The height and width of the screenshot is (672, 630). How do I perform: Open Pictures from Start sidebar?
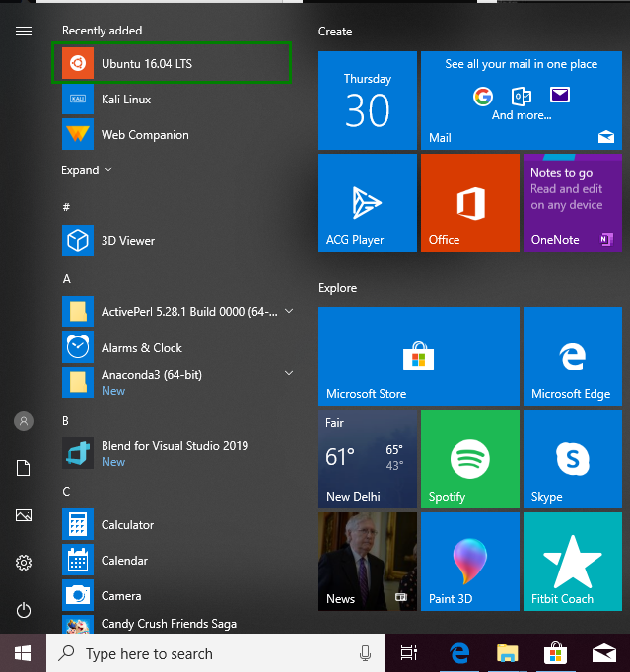[24, 515]
